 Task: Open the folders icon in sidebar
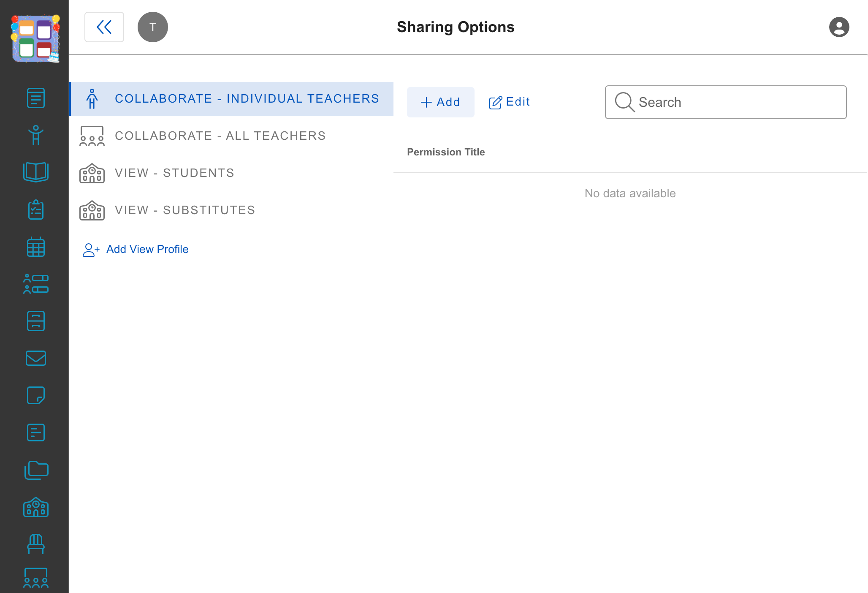(x=36, y=470)
